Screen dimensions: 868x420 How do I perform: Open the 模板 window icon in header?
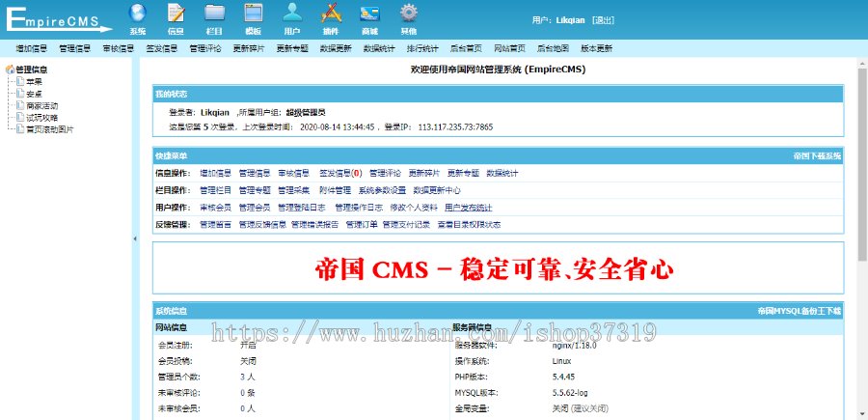click(x=253, y=13)
